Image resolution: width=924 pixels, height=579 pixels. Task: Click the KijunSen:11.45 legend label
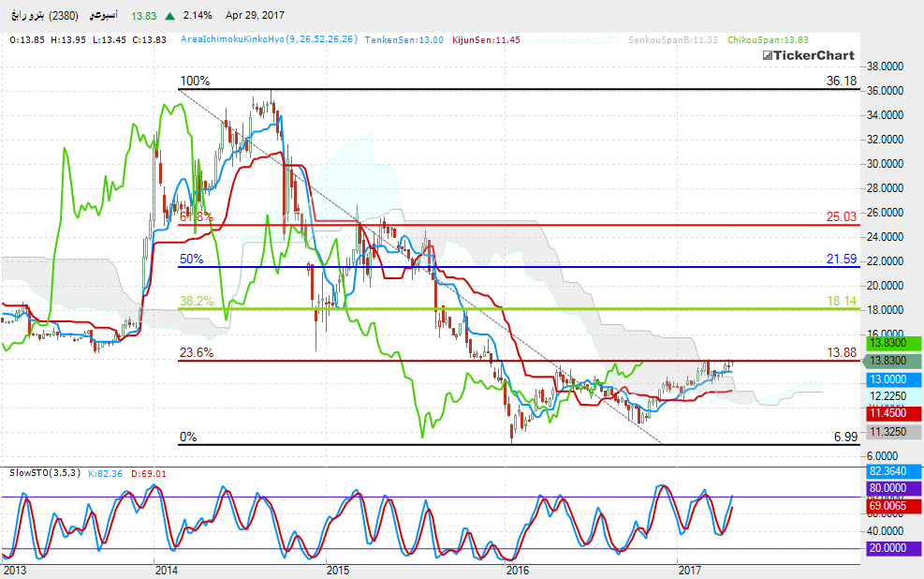click(x=487, y=40)
